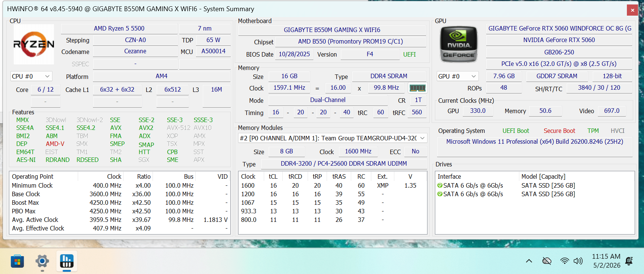Click the memory module chip icon
Image resolution: width=644 pixels, height=274 pixels.
pos(417,88)
